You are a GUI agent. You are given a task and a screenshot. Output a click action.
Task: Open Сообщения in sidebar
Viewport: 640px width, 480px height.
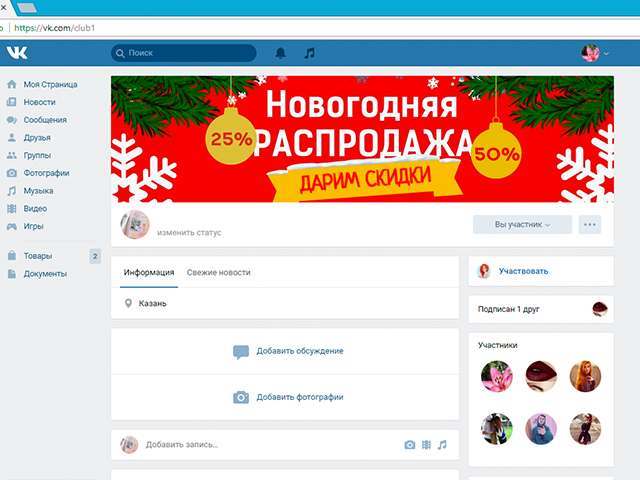tap(45, 120)
